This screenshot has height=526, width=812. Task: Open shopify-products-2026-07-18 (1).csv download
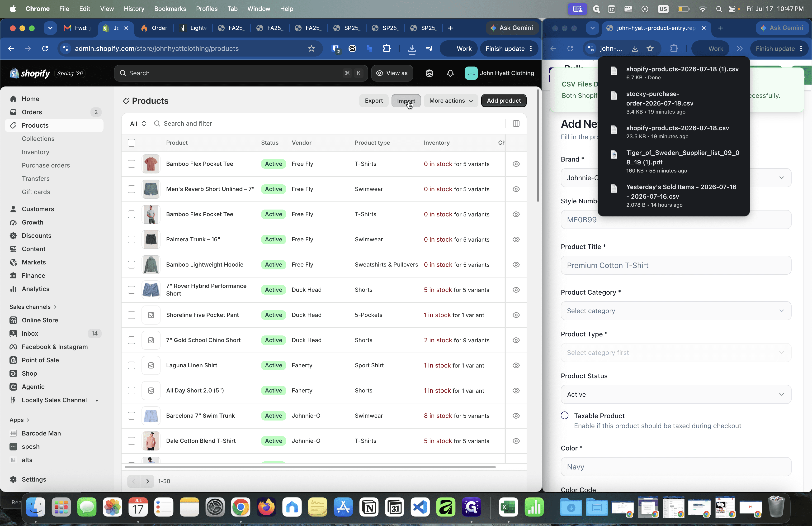(674, 73)
